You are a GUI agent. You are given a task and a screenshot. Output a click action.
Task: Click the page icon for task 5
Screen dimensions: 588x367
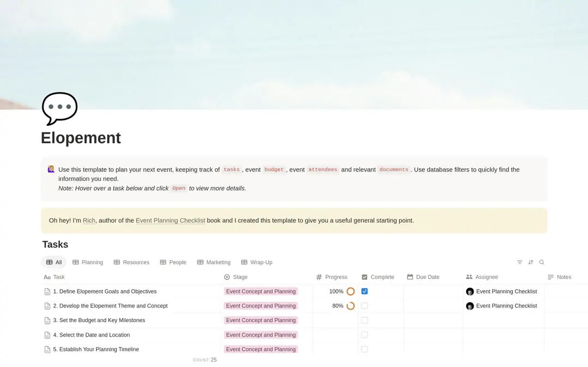[47, 350]
